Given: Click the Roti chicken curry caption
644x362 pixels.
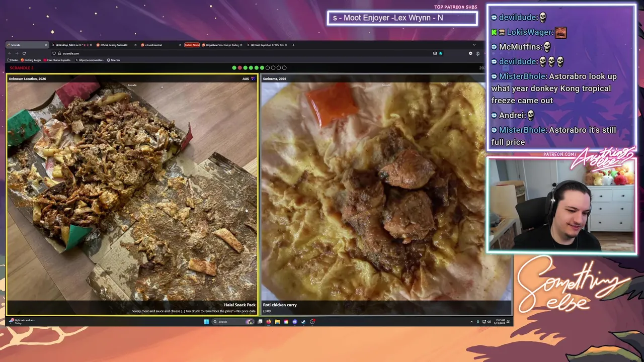Looking at the screenshot, I should coord(280,305).
